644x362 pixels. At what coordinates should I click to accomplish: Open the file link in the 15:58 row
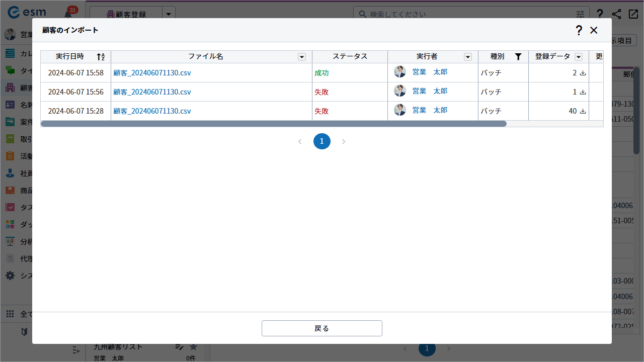pos(152,73)
